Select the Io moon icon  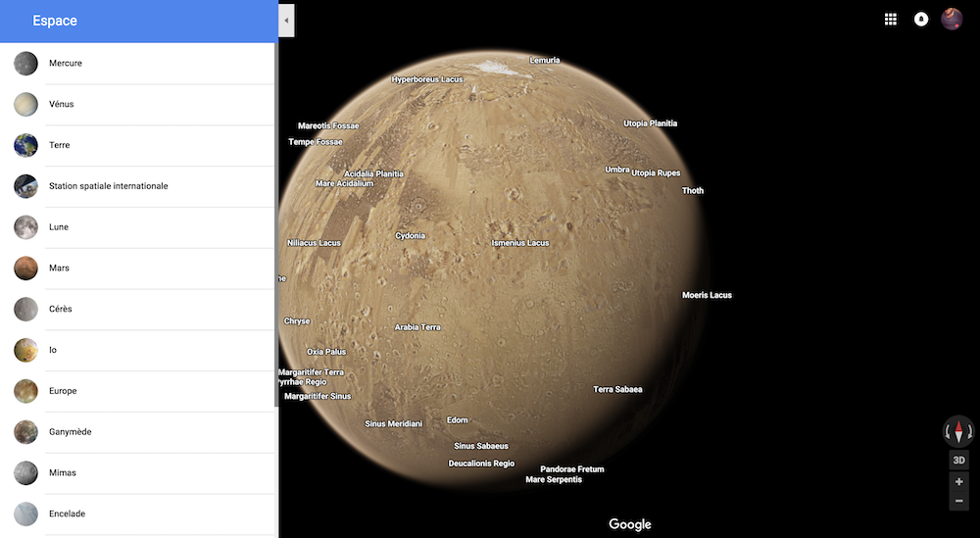click(x=25, y=350)
